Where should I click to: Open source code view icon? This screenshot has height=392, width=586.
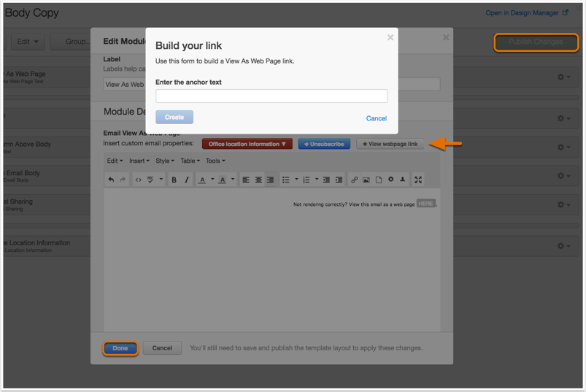(138, 180)
